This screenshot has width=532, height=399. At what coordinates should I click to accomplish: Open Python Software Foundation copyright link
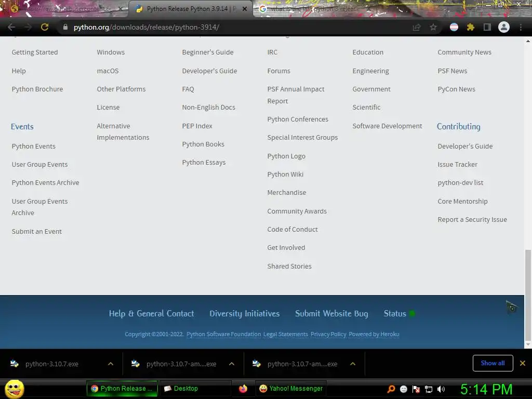pos(223,334)
